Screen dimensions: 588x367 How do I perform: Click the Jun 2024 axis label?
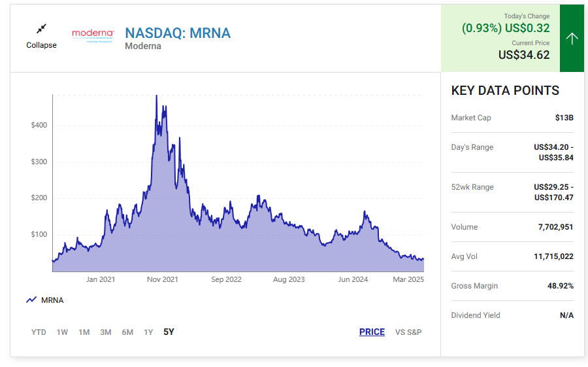[353, 279]
